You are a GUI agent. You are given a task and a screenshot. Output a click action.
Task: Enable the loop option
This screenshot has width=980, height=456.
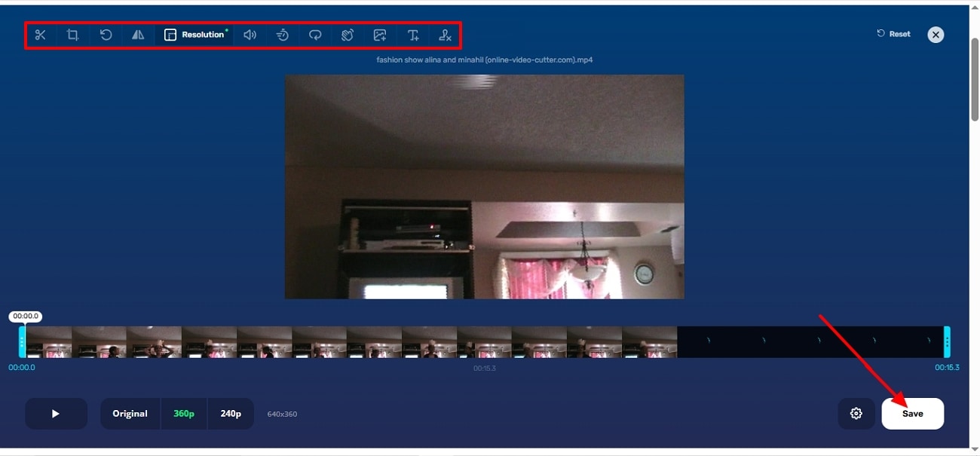(x=314, y=34)
